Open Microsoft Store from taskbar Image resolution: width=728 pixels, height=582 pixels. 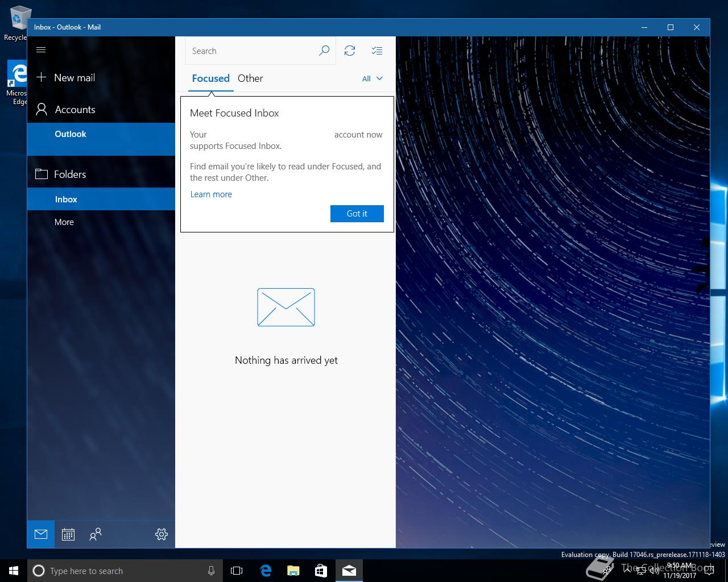pyautogui.click(x=321, y=571)
